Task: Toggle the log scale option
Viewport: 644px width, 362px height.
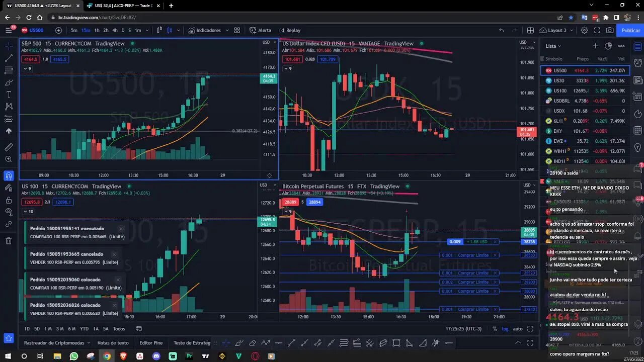Action: 505,329
